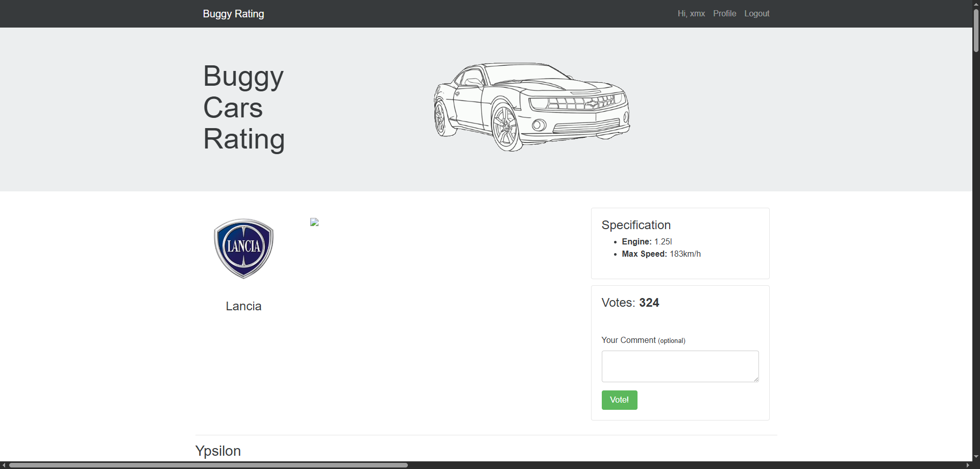Click the Votes count 324
This screenshot has height=469, width=980.
click(649, 303)
